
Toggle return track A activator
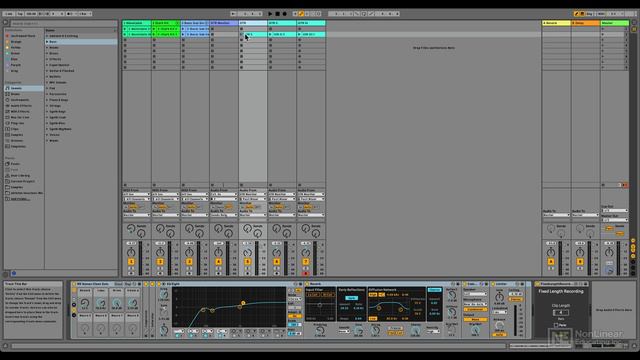[551, 262]
